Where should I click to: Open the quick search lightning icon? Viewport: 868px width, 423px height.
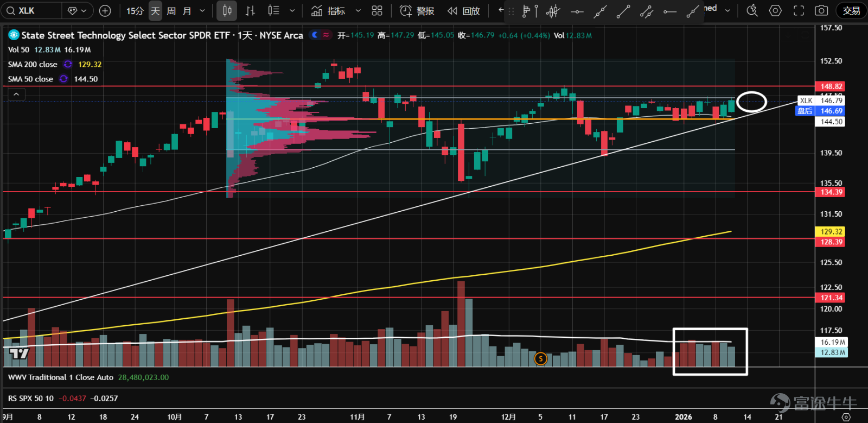tap(752, 11)
